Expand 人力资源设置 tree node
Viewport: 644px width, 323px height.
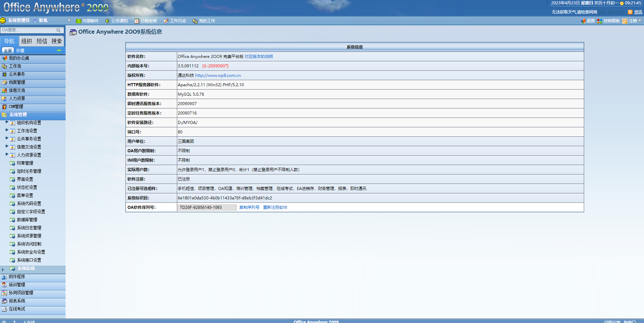pos(7,155)
